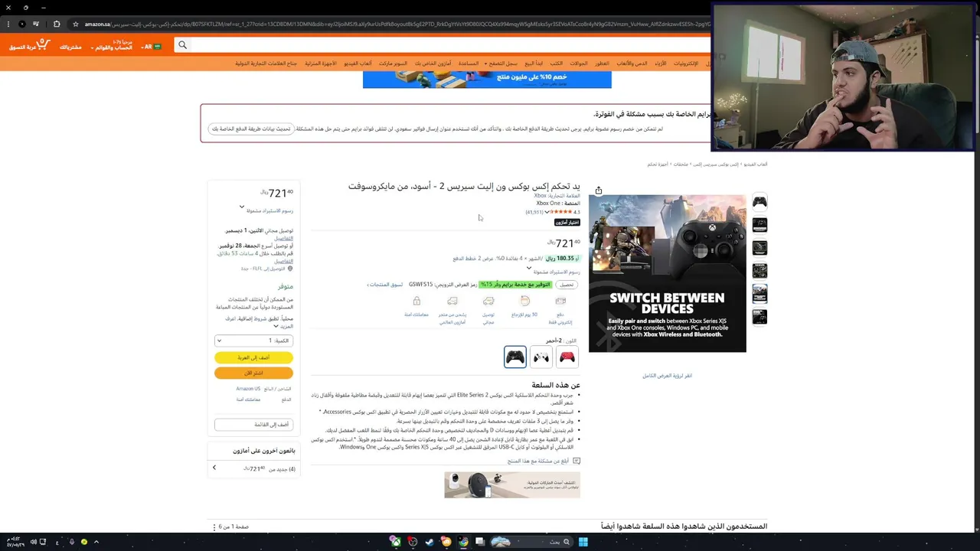Open the Supermarket nav item
Viewport: 980px width, 551px height.
point(394,64)
